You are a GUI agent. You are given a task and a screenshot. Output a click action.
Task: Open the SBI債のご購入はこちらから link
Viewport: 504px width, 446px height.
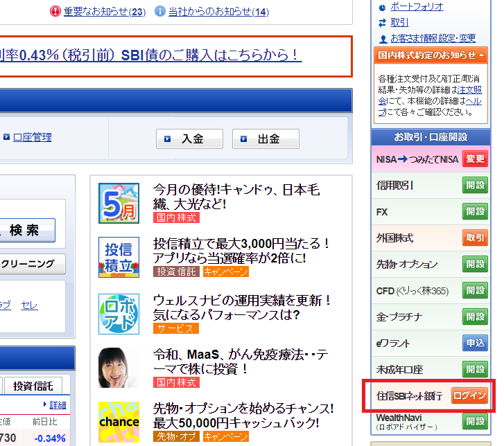click(x=150, y=55)
